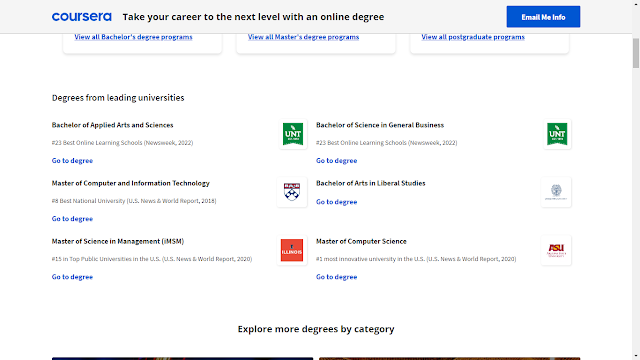The width and height of the screenshot is (640, 360).
Task: Click the ASU logo
Action: (x=556, y=250)
